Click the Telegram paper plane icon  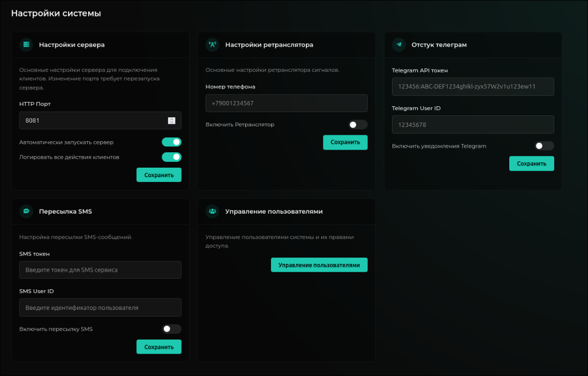(399, 45)
